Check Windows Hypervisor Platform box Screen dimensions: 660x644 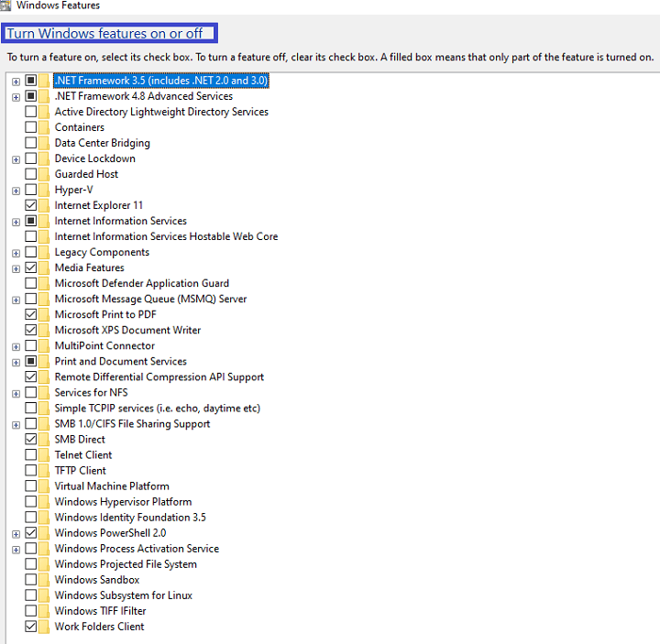[x=31, y=501]
